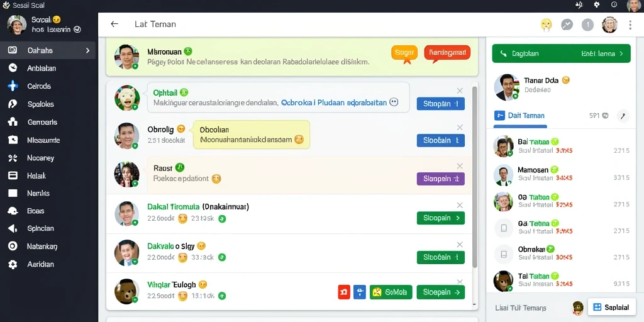The height and width of the screenshot is (322, 644).
Task: Click green Sloobain button on Dakvalo o Slgy row
Action: click(x=441, y=257)
